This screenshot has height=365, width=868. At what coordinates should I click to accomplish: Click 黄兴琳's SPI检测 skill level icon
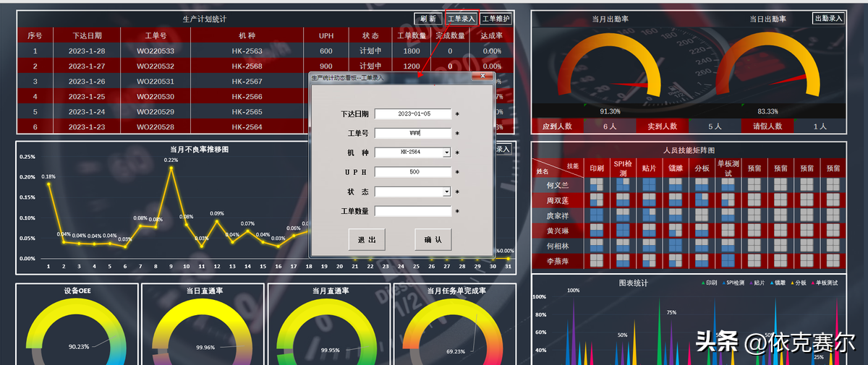623,231
